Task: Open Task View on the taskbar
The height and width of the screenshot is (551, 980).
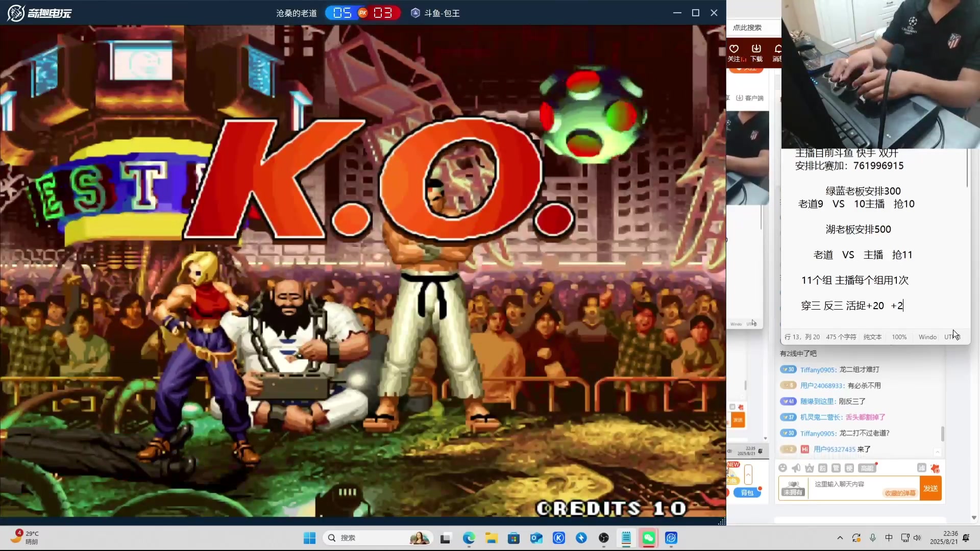Action: coord(446,538)
